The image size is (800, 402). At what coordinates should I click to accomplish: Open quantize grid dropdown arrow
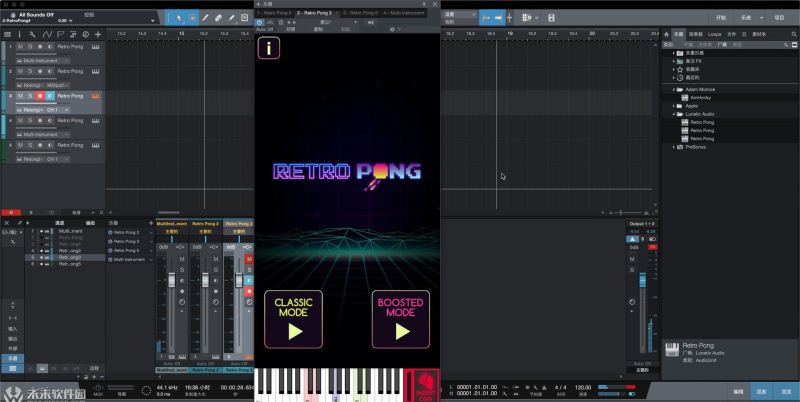tap(536, 18)
